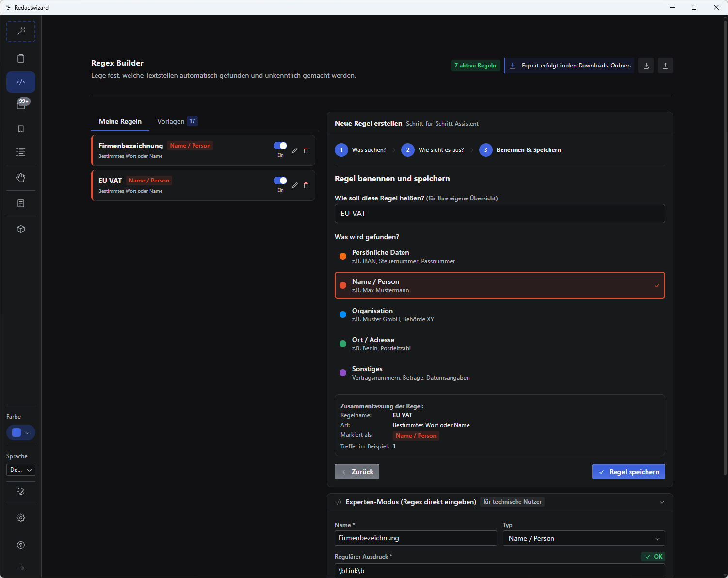This screenshot has width=728, height=578.
Task: Expand sidebar with the arrow icon
Action: point(21,568)
